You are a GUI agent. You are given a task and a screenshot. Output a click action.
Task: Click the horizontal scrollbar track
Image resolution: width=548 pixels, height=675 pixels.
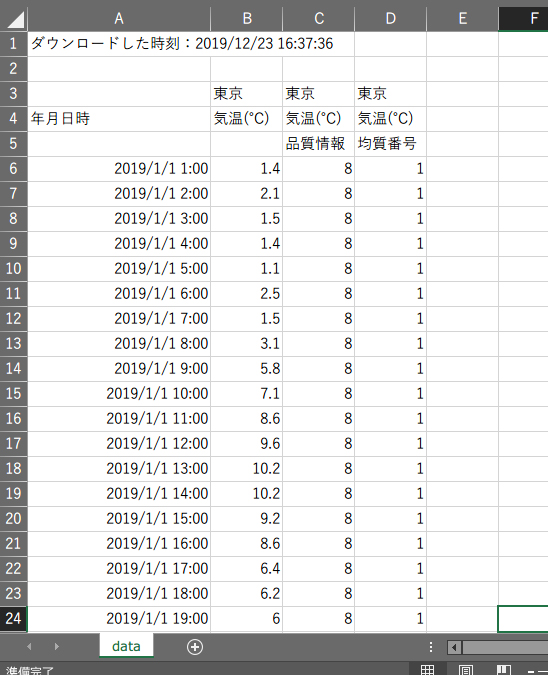505,647
